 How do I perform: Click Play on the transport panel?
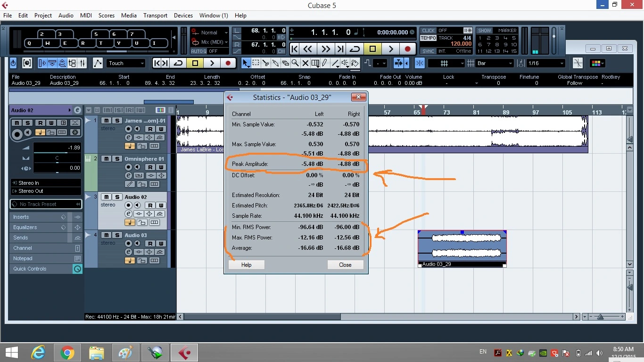click(x=390, y=49)
